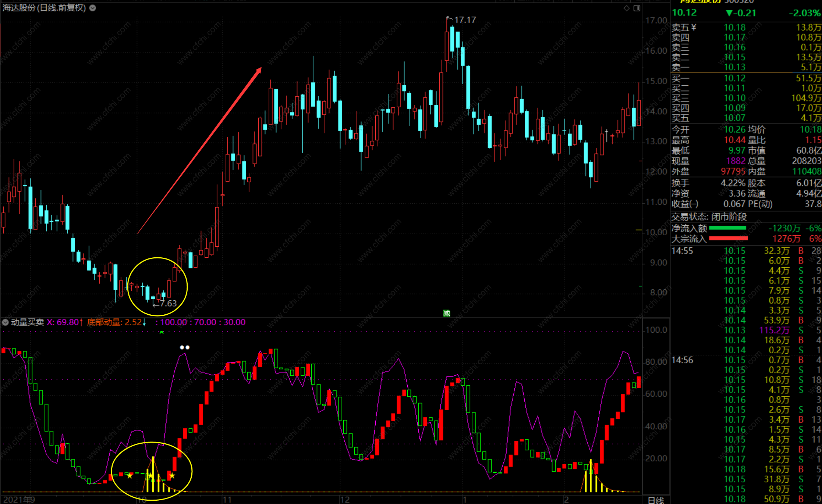The height and width of the screenshot is (504, 822).
Task: Click the 2021年9 date label on timeline
Action: click(x=19, y=500)
